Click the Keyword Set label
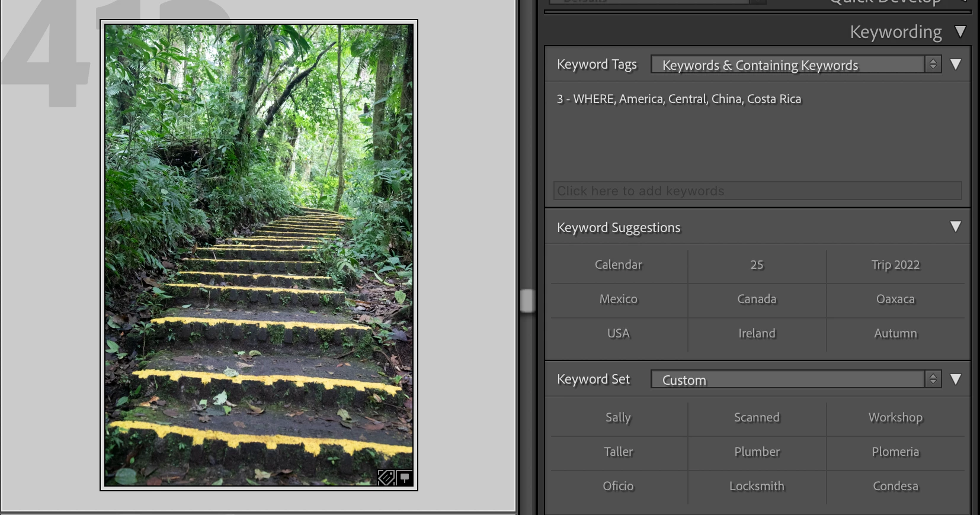The image size is (980, 515). [593, 379]
